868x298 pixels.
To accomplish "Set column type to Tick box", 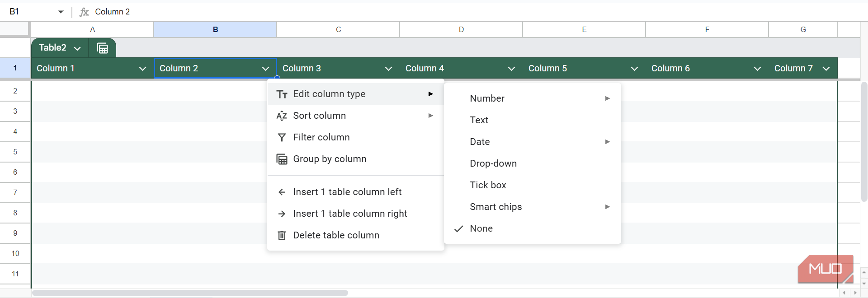I will pos(488,185).
